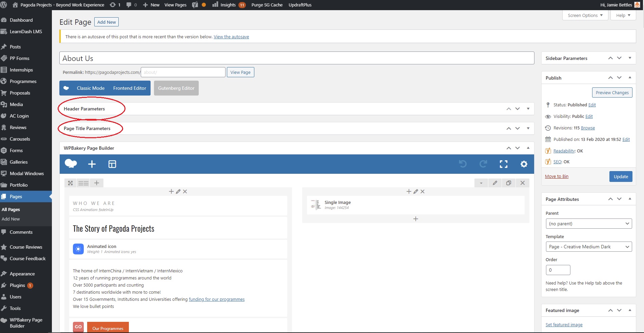Click the Order number input field
The width and height of the screenshot is (644, 333).
pyautogui.click(x=558, y=270)
